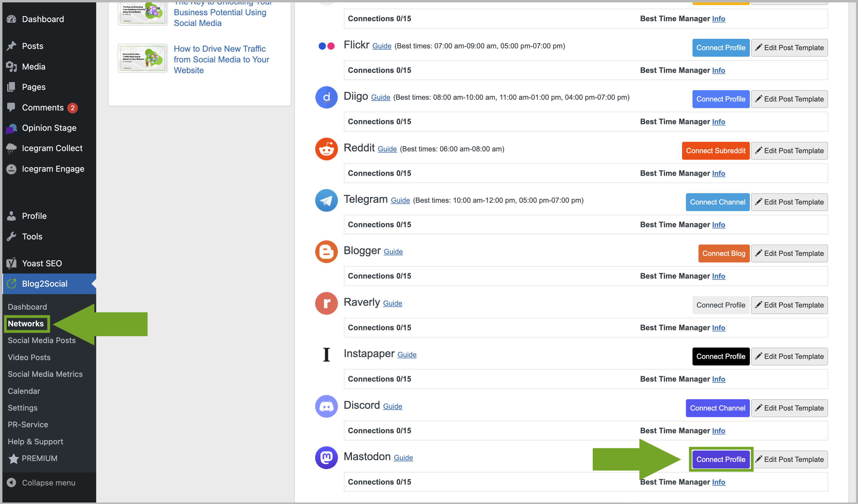Click the Blogger network logo
The image size is (858, 504).
click(x=326, y=252)
